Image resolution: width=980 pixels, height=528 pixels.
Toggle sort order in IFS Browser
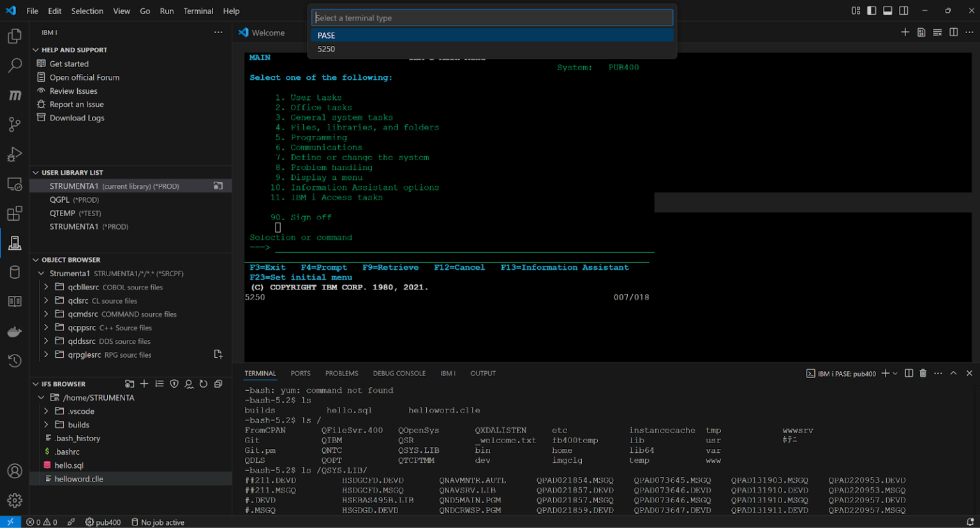pyautogui.click(x=159, y=383)
